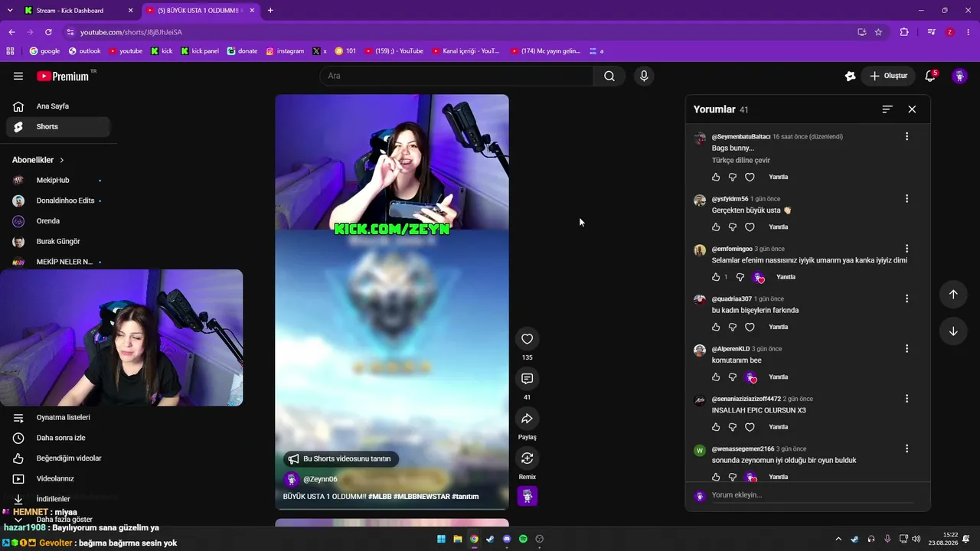The image size is (980, 551).
Task: Open Oynatma listeleri playlists
Action: click(x=58, y=418)
